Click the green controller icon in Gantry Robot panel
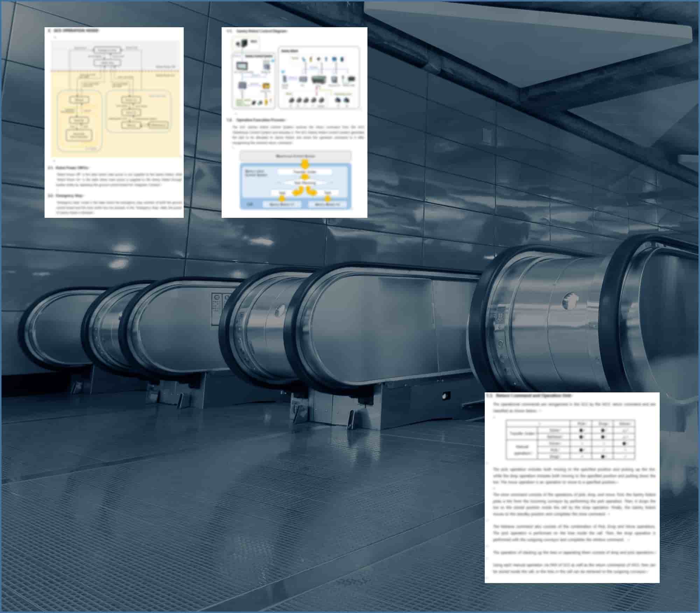Viewport: 700px width, 613px height. pos(318,79)
